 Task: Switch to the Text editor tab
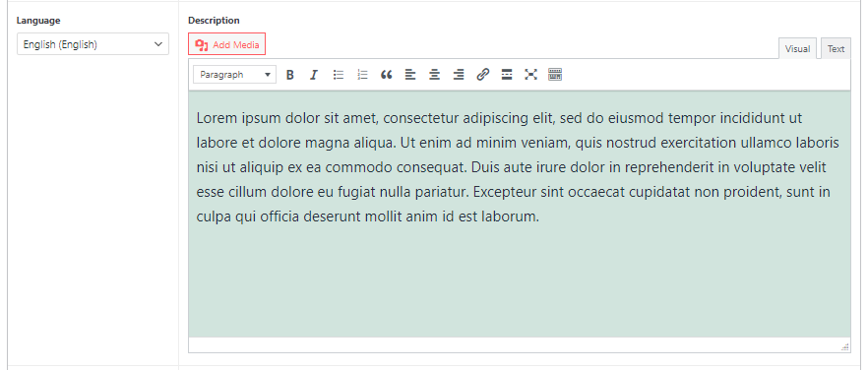836,49
